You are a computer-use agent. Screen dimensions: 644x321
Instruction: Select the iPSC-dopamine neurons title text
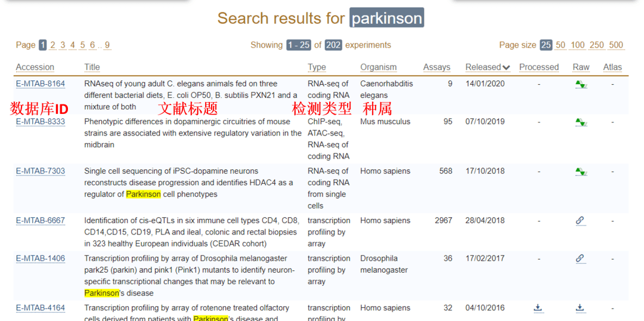[188, 183]
